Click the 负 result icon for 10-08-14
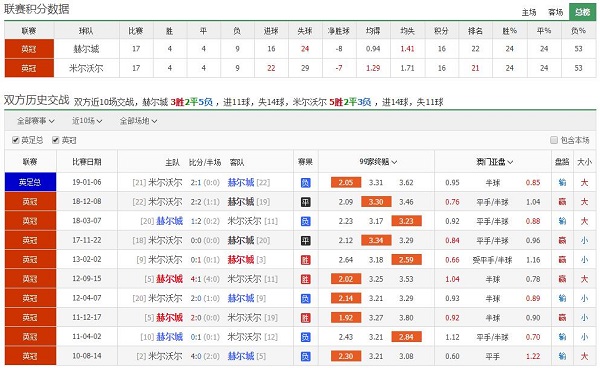Viewport: 600px width, 368px height. [x=305, y=356]
